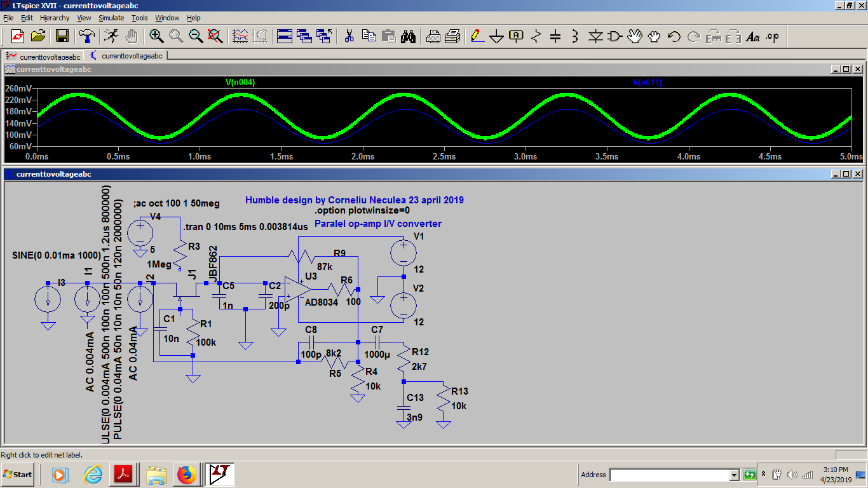The width and height of the screenshot is (868, 488).
Task: Open the Window menu
Action: tap(167, 18)
